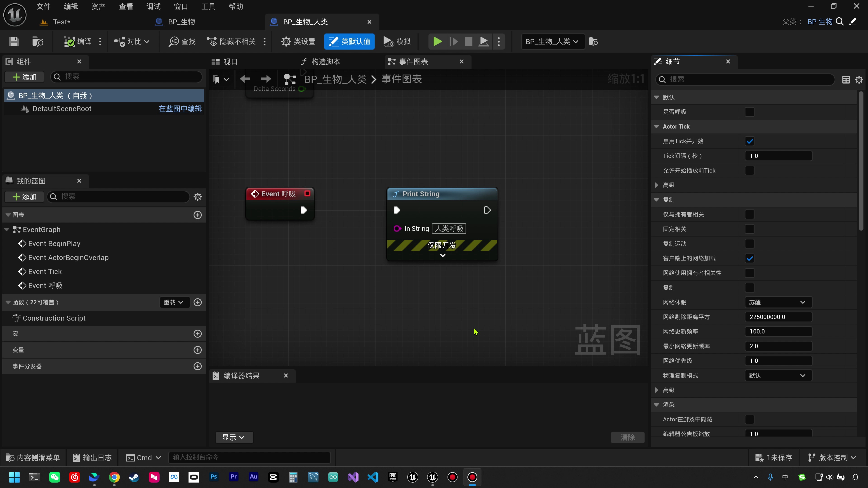Enable Actor在游戏中隐藏 checkbox

[x=749, y=419]
